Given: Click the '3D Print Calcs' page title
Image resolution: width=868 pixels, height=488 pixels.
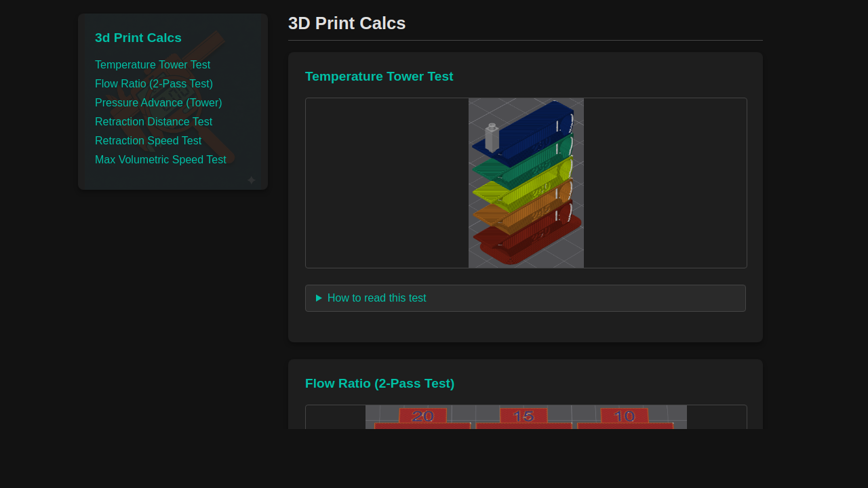Looking at the screenshot, I should [x=347, y=23].
